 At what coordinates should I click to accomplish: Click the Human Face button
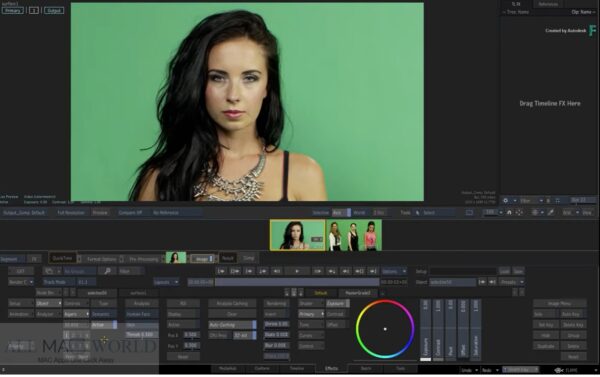pos(141,314)
